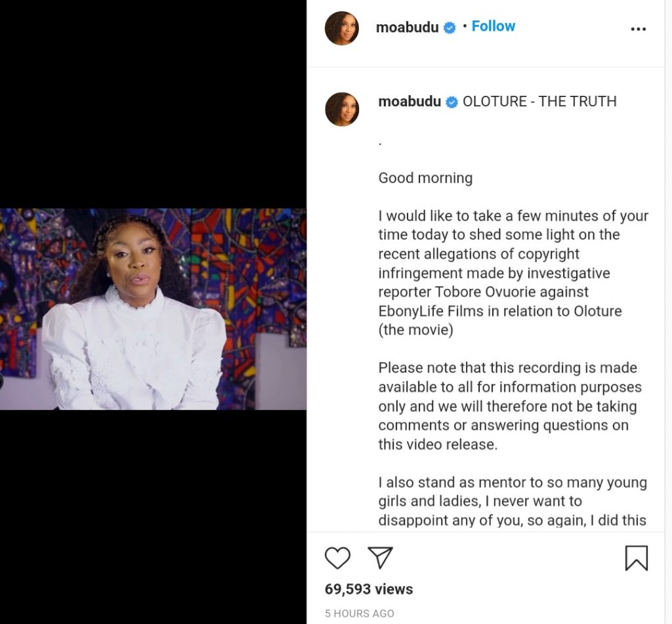Click the OLOTURE - THE TRUTH caption title
This screenshot has width=672, height=624.
(539, 102)
